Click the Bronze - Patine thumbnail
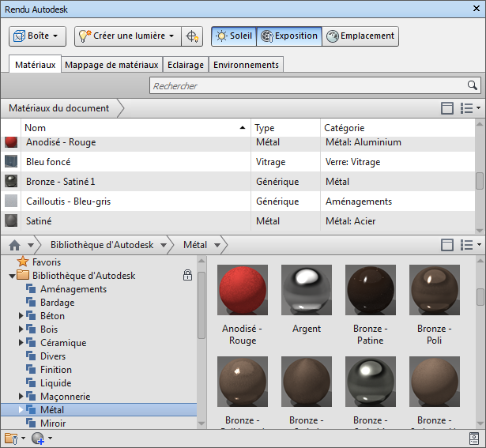This screenshot has width=486, height=448. [x=371, y=290]
